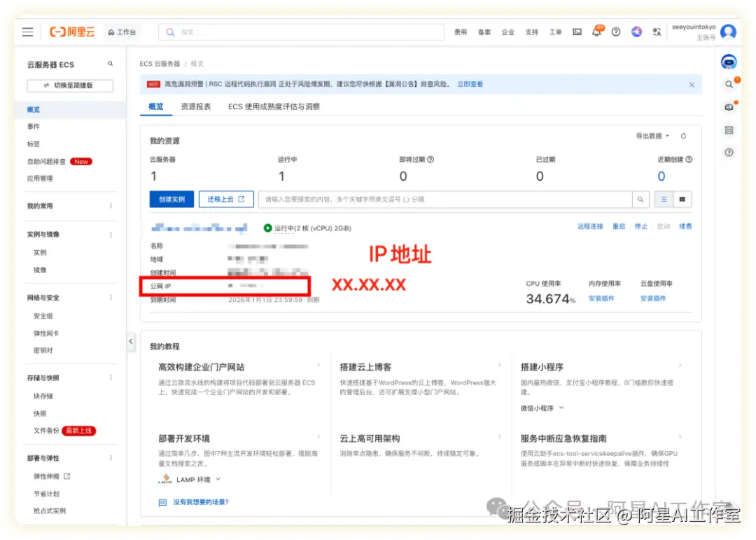Search within the ECS sidebar menu
756x540 pixels.
point(111,64)
